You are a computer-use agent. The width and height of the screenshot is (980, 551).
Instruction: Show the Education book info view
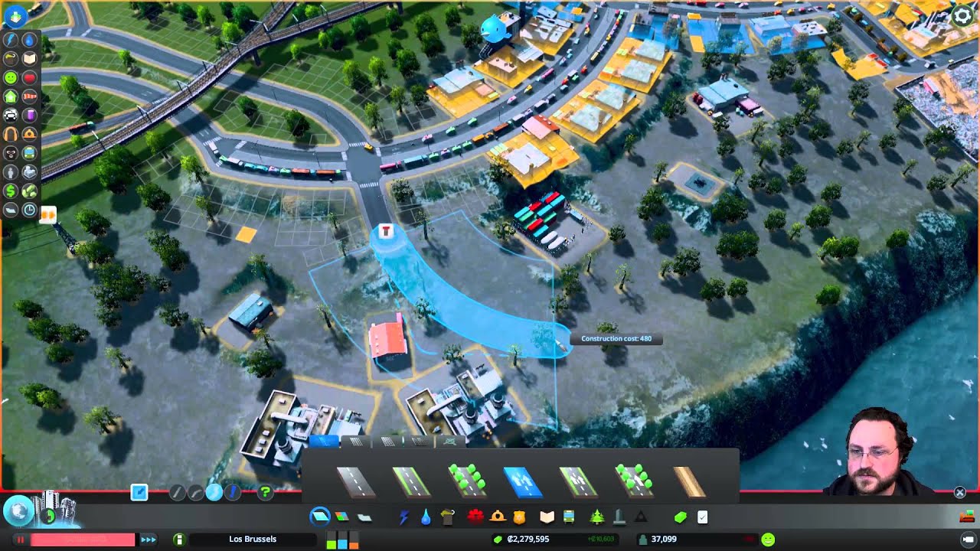(29, 58)
